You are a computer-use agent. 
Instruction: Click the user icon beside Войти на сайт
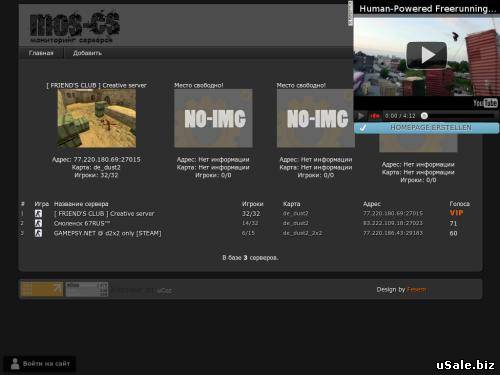click(x=15, y=364)
